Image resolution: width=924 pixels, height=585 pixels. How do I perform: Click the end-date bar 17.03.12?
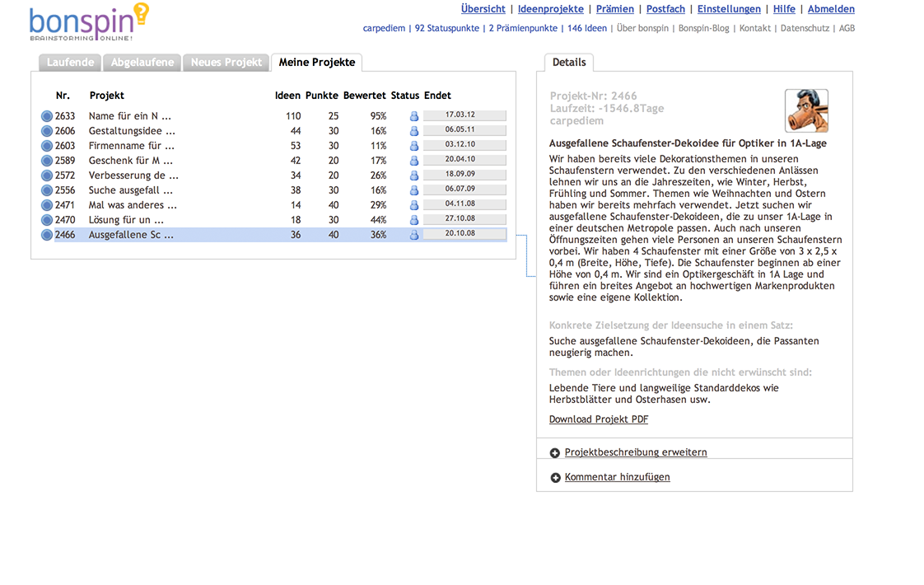coord(464,116)
